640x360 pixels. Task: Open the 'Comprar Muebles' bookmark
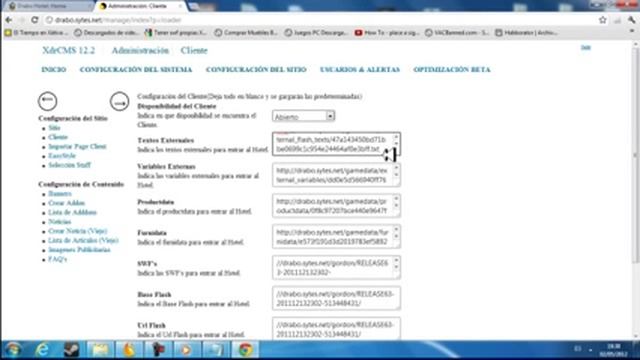tap(247, 33)
